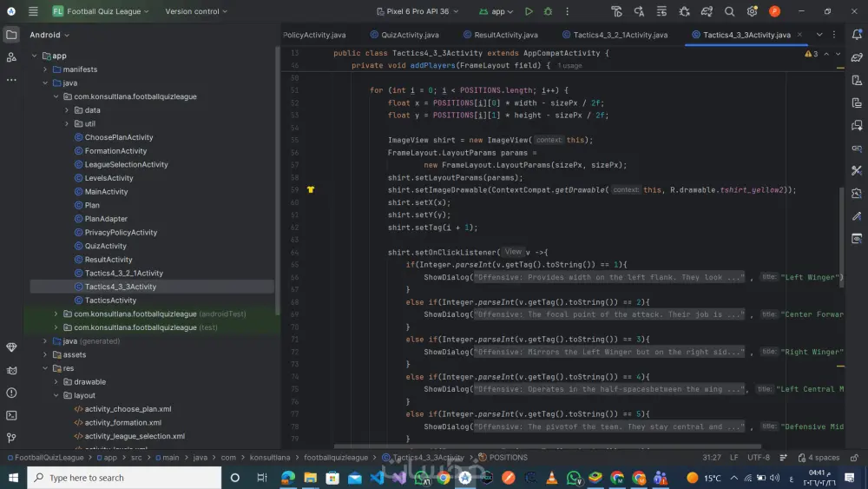The width and height of the screenshot is (868, 489).
Task: Open the main hamburger menu
Action: point(33,11)
